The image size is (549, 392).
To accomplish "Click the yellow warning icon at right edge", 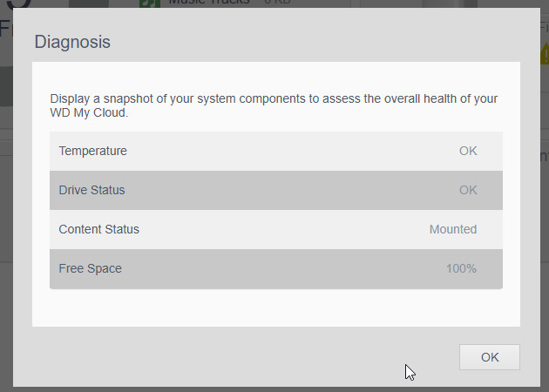I will (545, 53).
